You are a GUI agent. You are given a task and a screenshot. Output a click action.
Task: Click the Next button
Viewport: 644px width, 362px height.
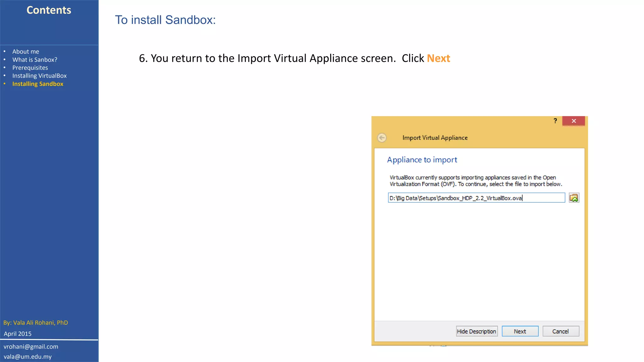click(520, 331)
